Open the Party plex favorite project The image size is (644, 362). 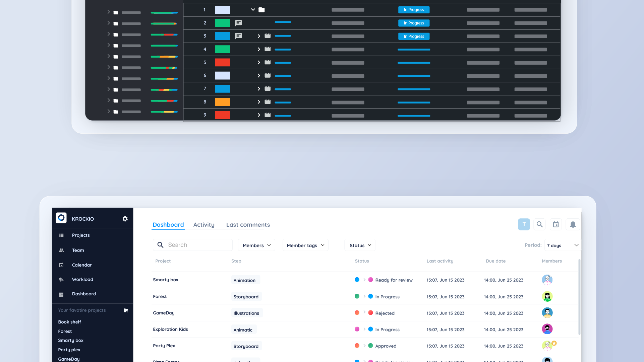pos(69,350)
